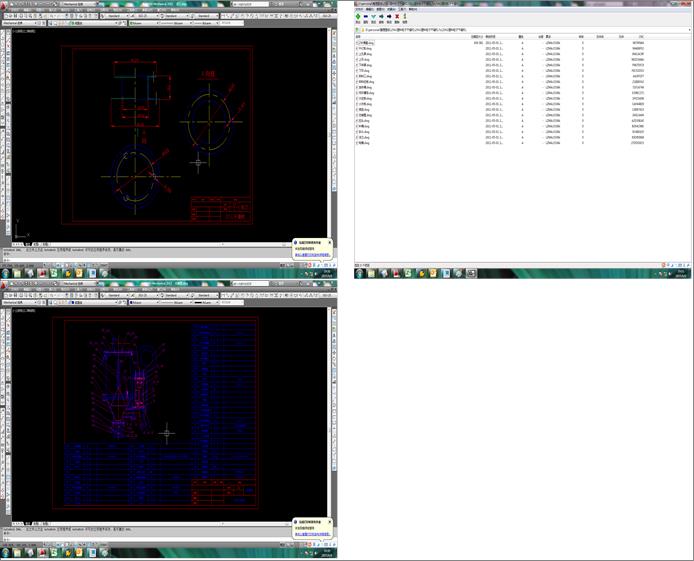Click the green Add icon in 7-Zip
Screen dimensions: 694x561
[x=360, y=17]
